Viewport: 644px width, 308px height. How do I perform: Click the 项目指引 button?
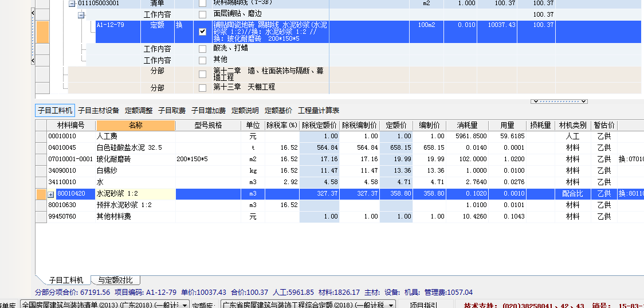click(x=424, y=305)
